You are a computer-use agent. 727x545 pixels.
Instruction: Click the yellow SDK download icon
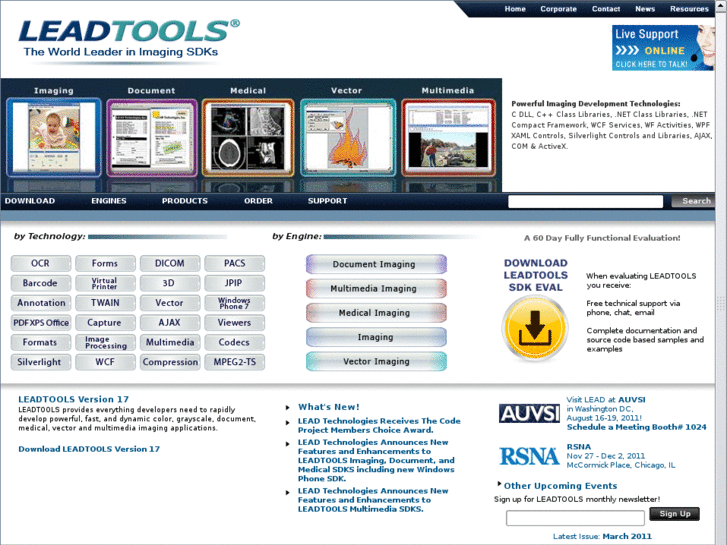[x=535, y=329]
